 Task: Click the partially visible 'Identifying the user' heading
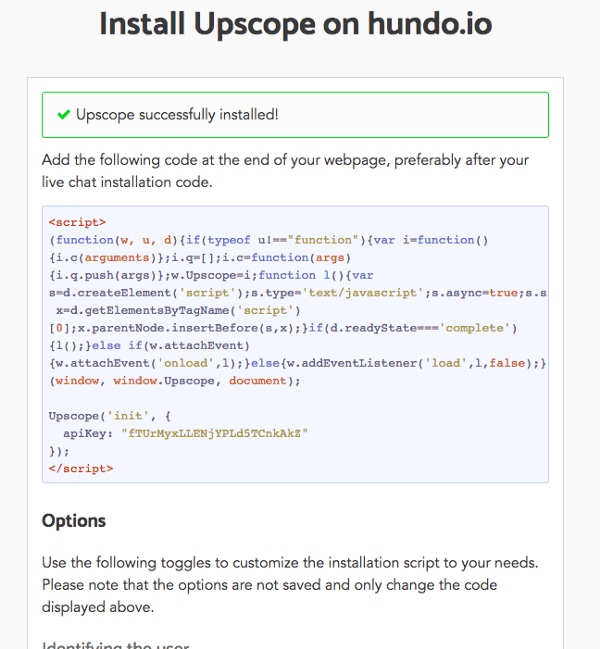(x=116, y=645)
